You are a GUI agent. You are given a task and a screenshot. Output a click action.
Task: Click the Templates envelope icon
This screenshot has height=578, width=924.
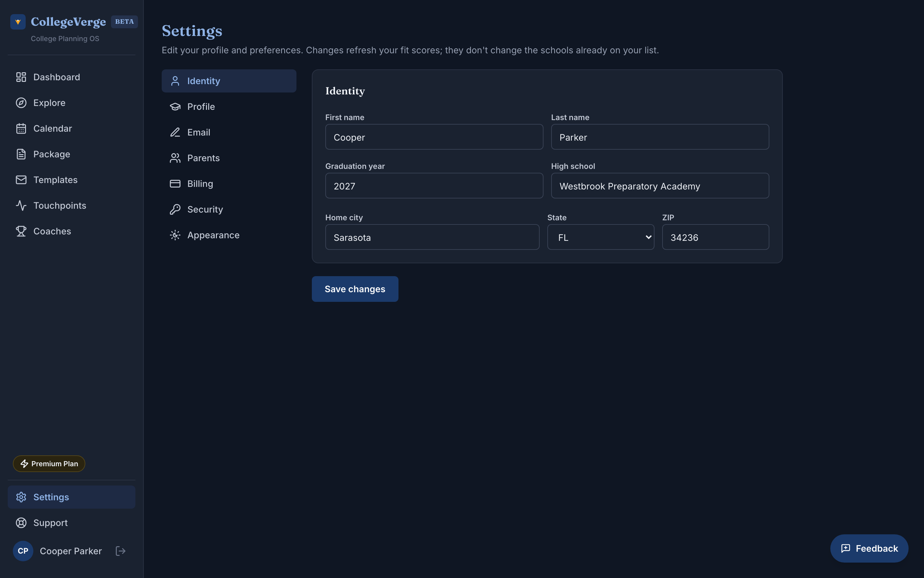point(21,180)
